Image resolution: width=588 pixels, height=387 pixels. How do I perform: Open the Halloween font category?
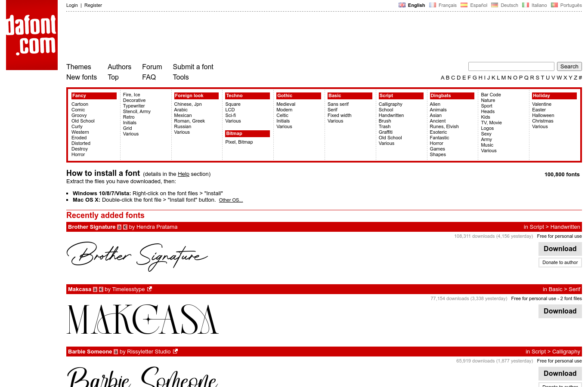[x=543, y=116]
